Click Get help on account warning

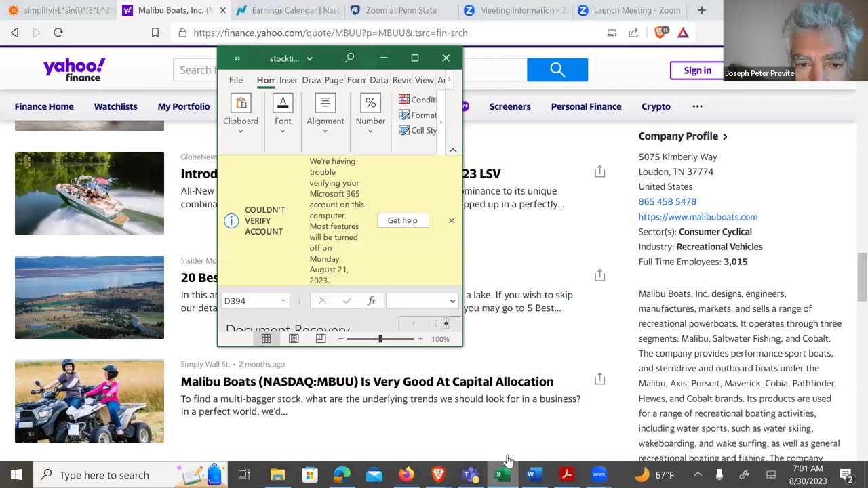pyautogui.click(x=403, y=220)
